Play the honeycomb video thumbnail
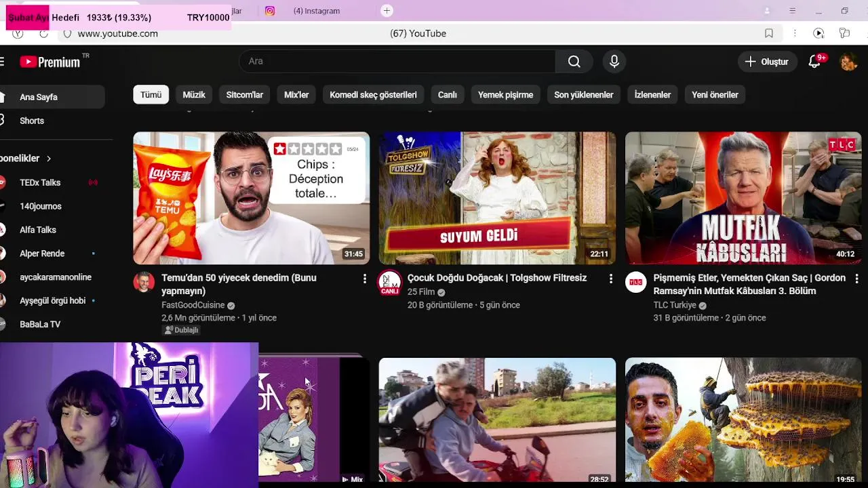 coord(743,420)
